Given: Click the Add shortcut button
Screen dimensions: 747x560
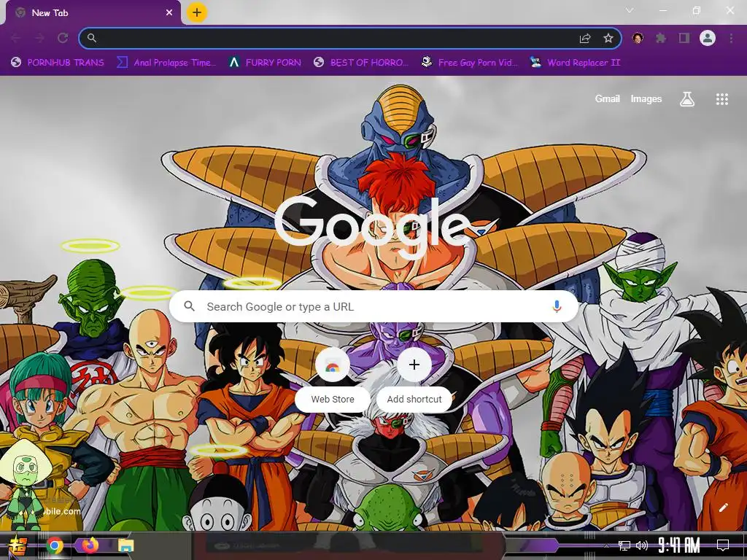Looking at the screenshot, I should tap(414, 379).
